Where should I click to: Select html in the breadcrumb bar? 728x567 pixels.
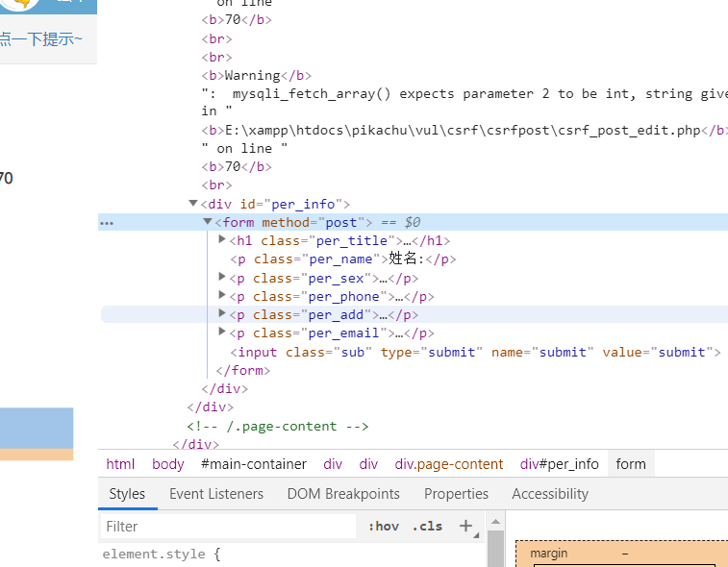(120, 464)
